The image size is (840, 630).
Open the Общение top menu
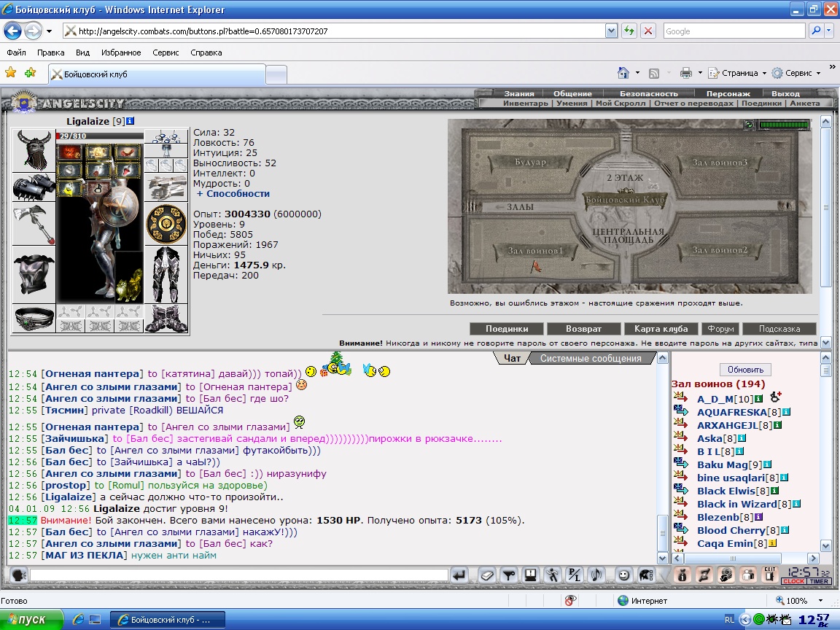tap(572, 94)
